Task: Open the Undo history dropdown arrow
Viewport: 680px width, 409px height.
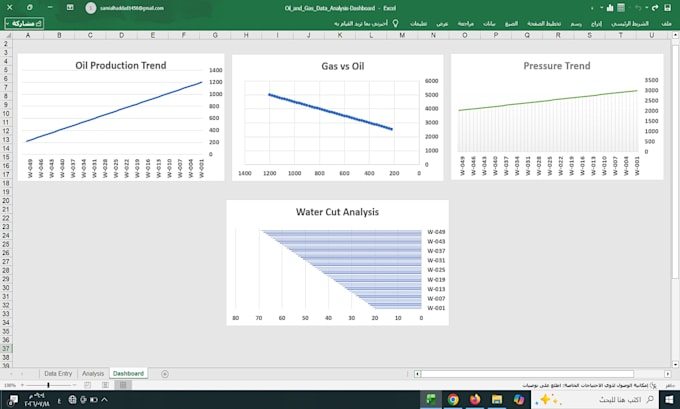Action: tap(646, 8)
